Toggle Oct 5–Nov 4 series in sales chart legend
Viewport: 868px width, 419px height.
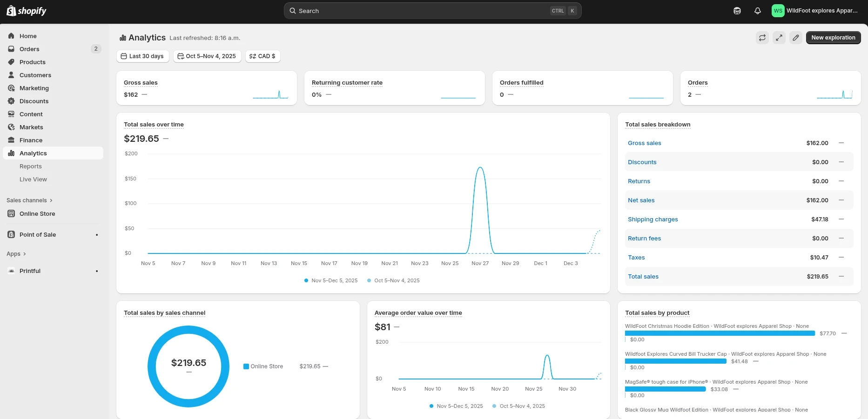tap(394, 280)
